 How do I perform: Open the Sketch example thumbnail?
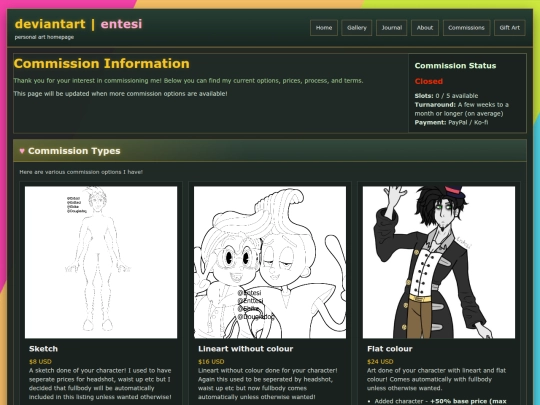pos(101,262)
